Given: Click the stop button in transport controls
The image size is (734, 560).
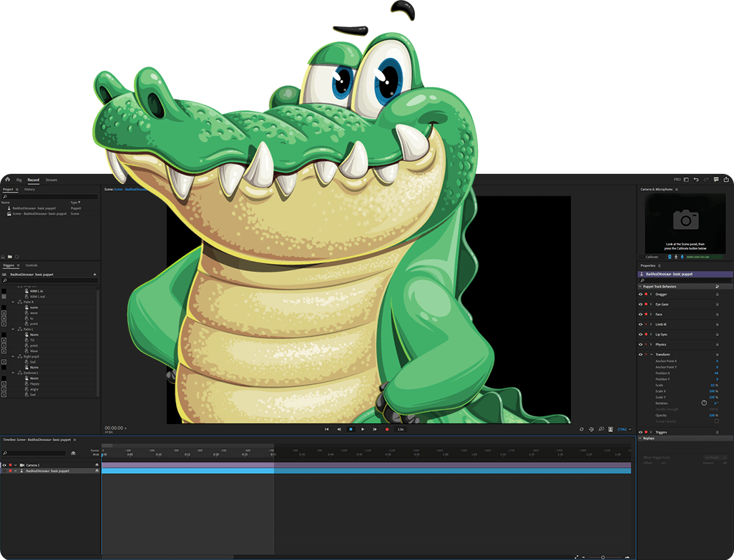Looking at the screenshot, I should coord(351,429).
